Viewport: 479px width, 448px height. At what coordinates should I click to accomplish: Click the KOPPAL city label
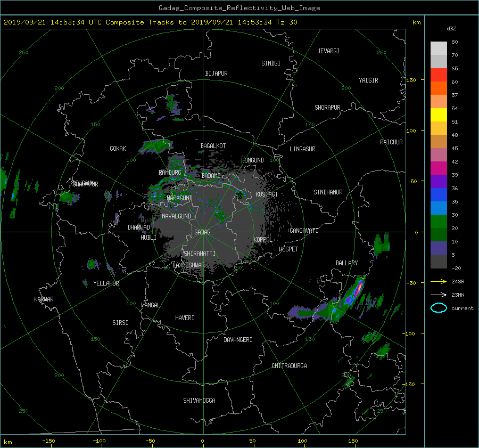(x=263, y=239)
